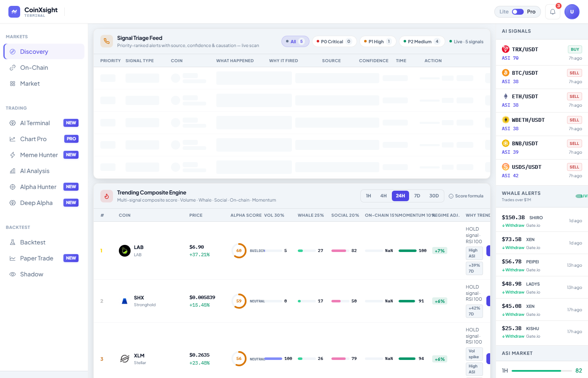Open the $56.7B PEIPEI whale alert
The height and width of the screenshot is (378, 588).
[542, 265]
